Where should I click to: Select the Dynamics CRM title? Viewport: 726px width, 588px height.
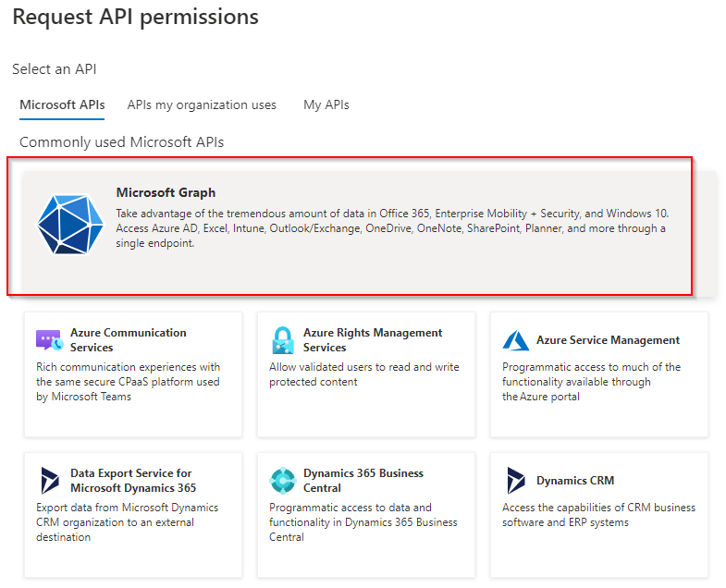coord(575,481)
